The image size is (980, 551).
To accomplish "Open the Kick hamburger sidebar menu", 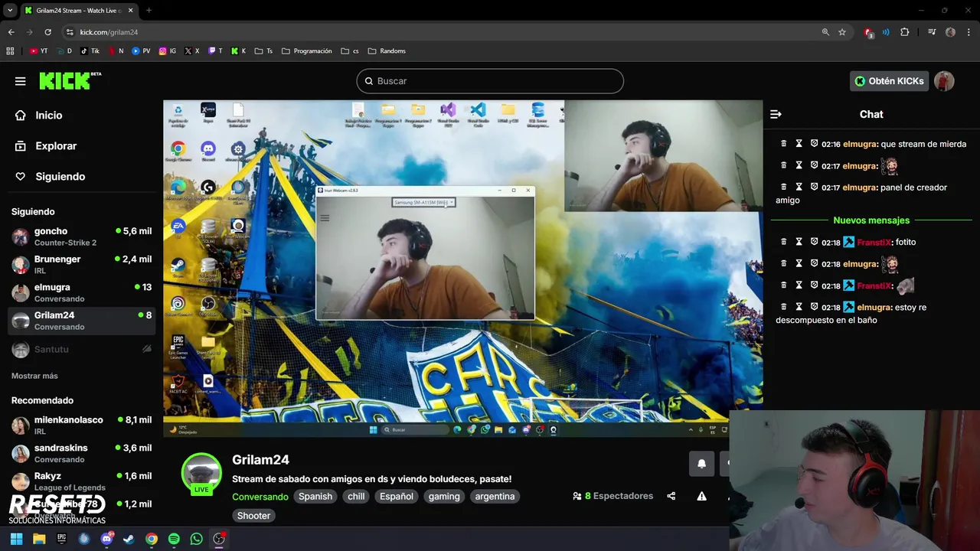I will 21,81.
